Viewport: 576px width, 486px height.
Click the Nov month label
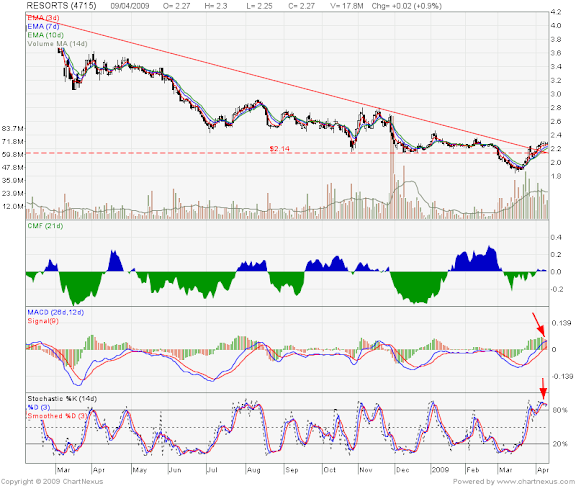pyautogui.click(x=366, y=470)
